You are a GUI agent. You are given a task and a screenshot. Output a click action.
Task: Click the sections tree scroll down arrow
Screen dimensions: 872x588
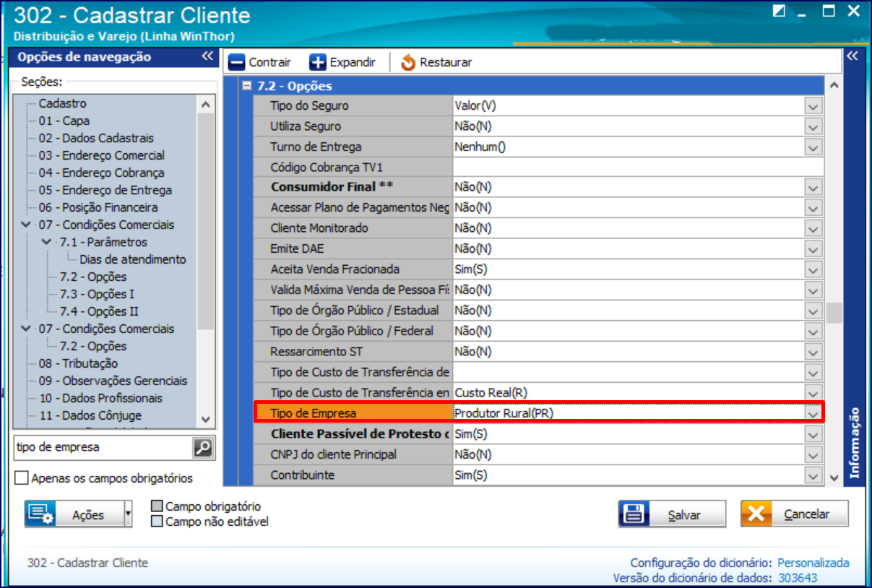point(206,419)
